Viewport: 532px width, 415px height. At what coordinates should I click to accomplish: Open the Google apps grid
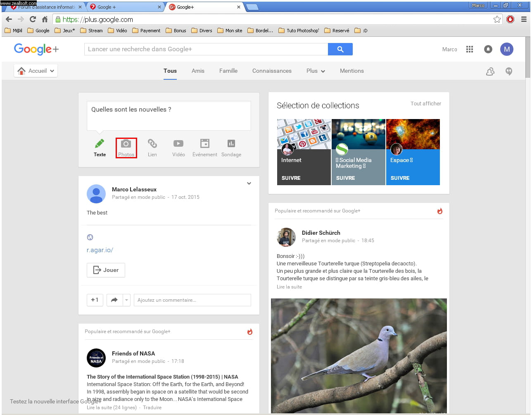tap(470, 49)
